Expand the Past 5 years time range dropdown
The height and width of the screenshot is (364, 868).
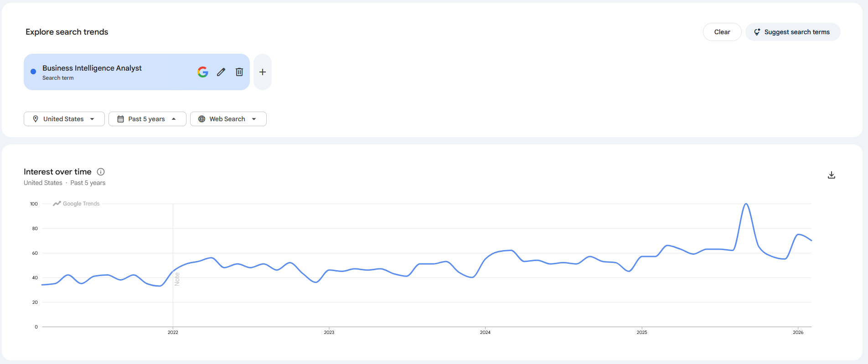147,119
